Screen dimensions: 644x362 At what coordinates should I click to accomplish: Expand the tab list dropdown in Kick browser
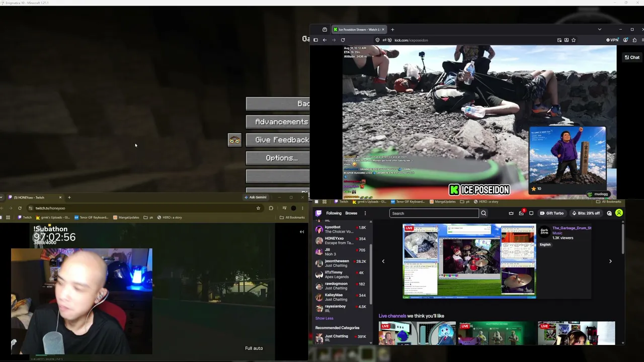click(599, 30)
